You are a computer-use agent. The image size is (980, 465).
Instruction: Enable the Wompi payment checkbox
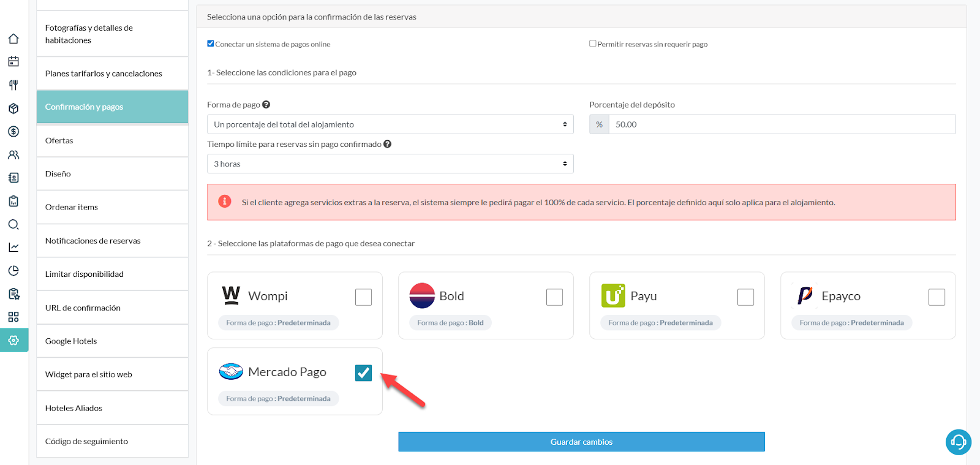click(363, 297)
